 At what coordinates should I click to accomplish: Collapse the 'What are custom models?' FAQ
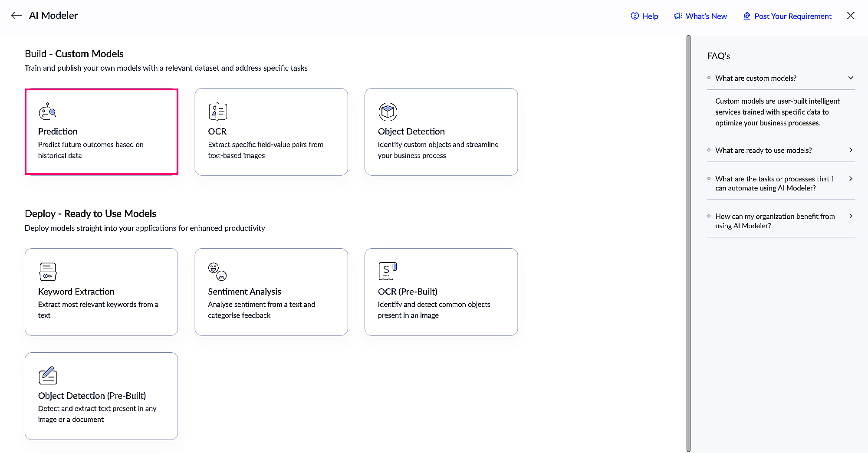pyautogui.click(x=851, y=78)
